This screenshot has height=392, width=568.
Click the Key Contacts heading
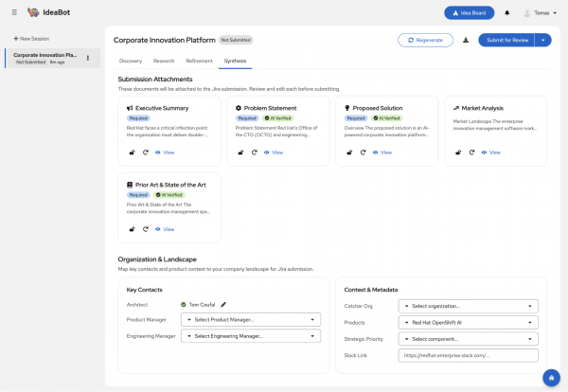(x=145, y=290)
